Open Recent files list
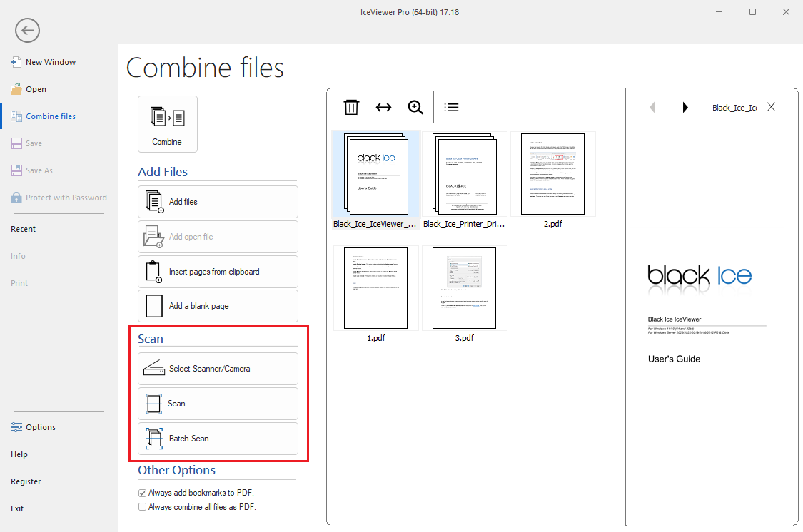Screen dimensions: 803x532 pos(23,229)
